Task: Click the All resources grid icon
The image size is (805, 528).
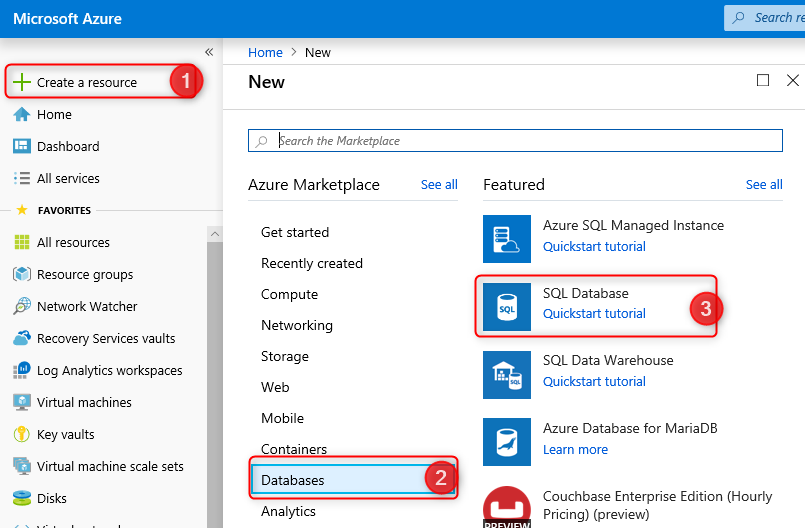Action: (x=22, y=242)
